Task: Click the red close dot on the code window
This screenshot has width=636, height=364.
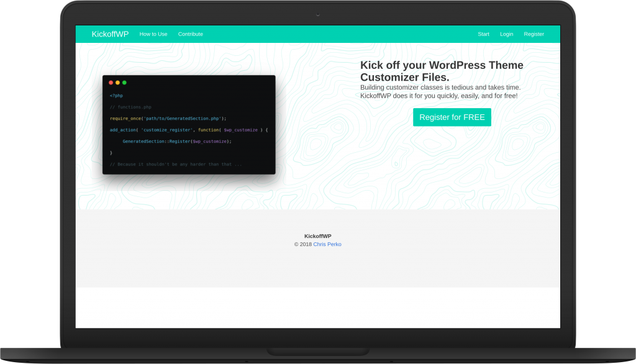Action: 111,82
